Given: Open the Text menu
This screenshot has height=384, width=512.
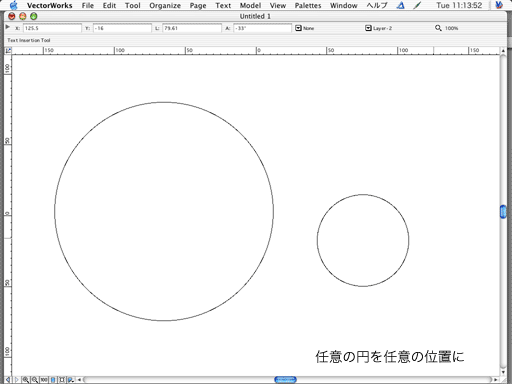Looking at the screenshot, I should point(223,6).
